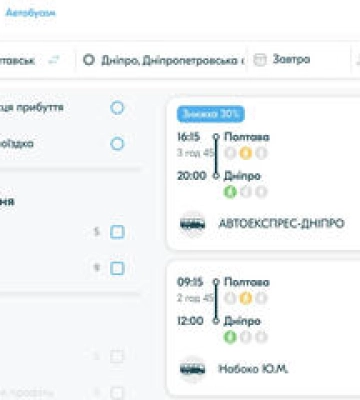
Task: Click middle gray icon under 12:00 Дніпро
Action: [x=246, y=337]
